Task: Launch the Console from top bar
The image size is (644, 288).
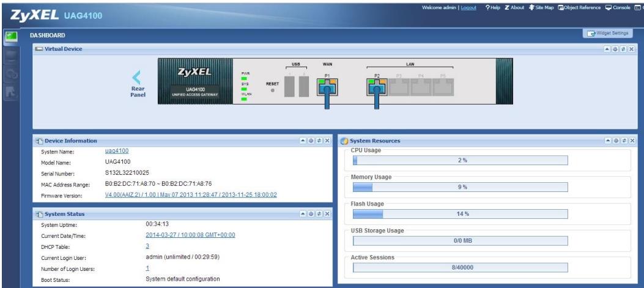Action: (x=617, y=7)
